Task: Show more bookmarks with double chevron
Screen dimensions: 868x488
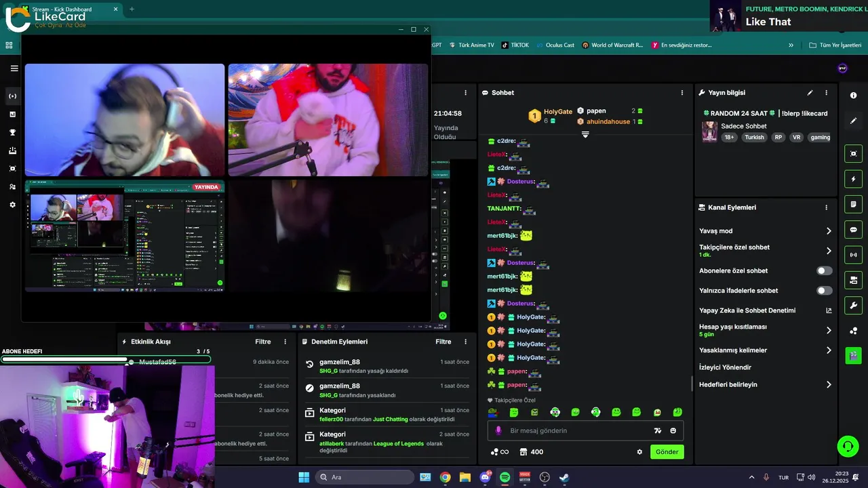Action: [791, 45]
